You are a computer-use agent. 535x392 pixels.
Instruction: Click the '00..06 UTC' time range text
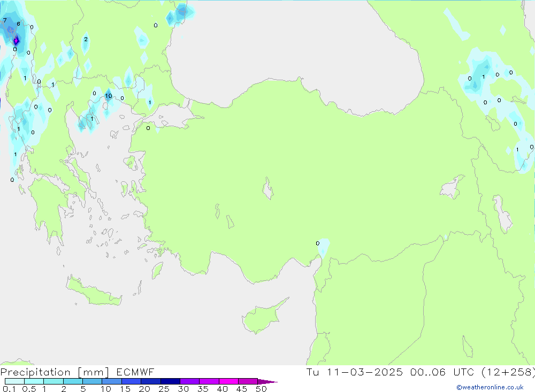[442, 372]
